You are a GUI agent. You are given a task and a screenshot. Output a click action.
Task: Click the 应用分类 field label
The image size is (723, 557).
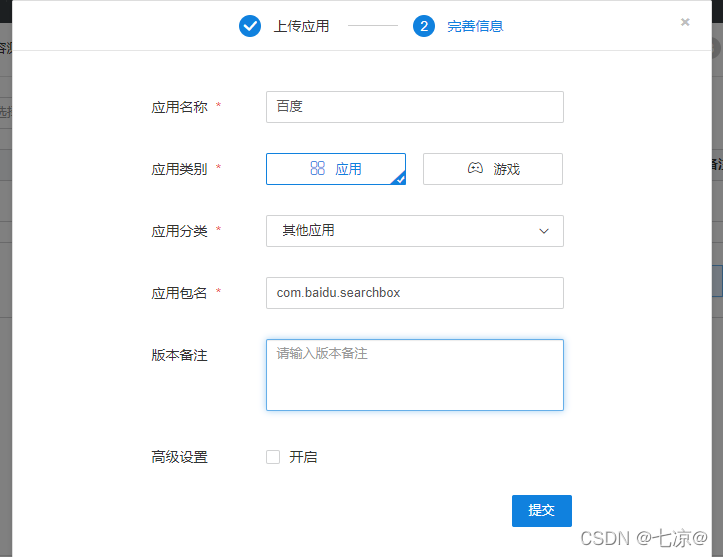(x=179, y=231)
